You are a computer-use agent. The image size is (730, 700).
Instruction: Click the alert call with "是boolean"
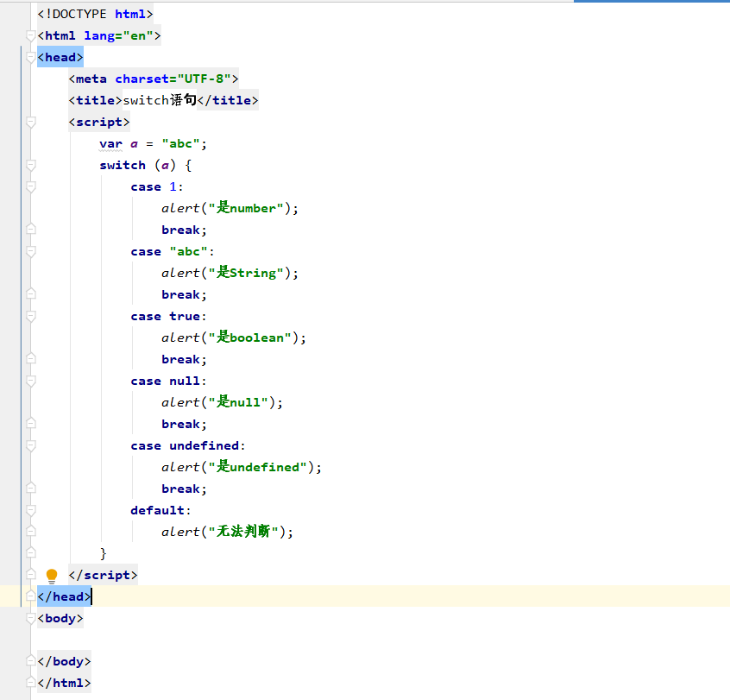[x=234, y=337]
